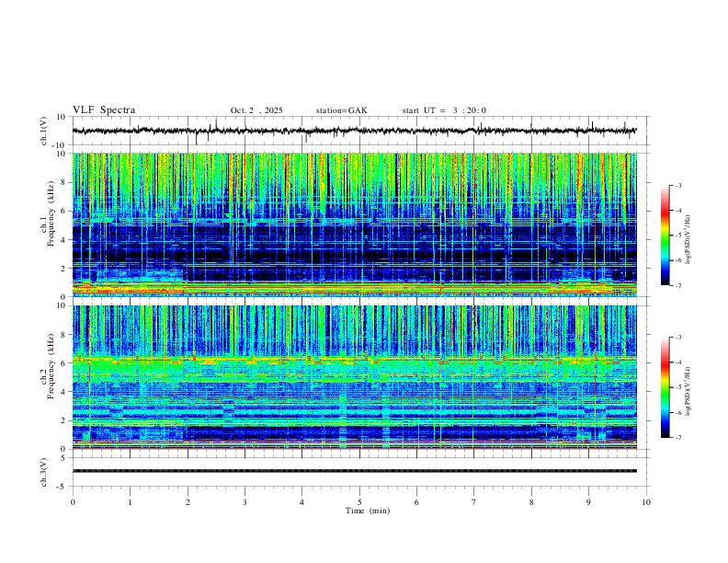Click the ch.2 PSD color bar
Image resolution: width=728 pixels, height=563 pixels.
coord(665,387)
